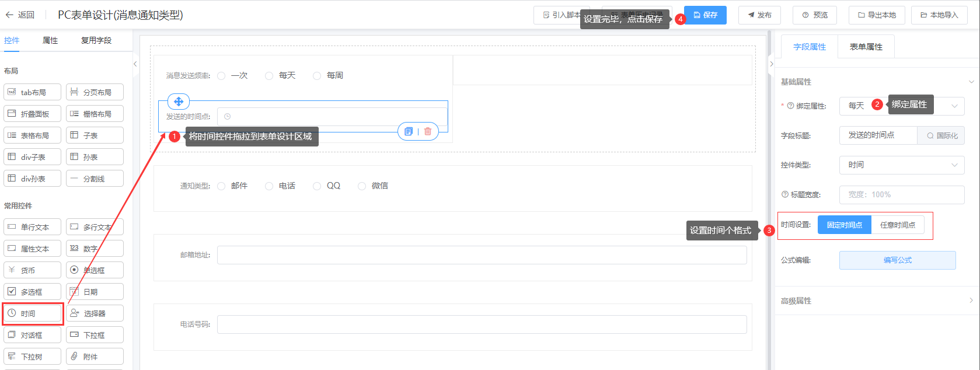
Task: Select the 栅格布局 control
Action: pyautogui.click(x=95, y=114)
